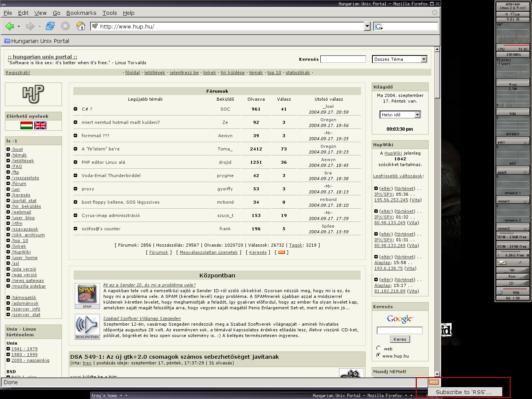Image resolution: width=532 pixels, height=399 pixels.
Task: Reload the page with refresh icon
Action: click(50, 26)
